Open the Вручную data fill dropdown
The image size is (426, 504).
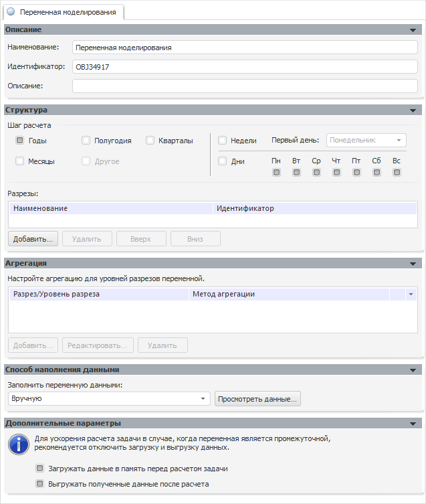[203, 399]
